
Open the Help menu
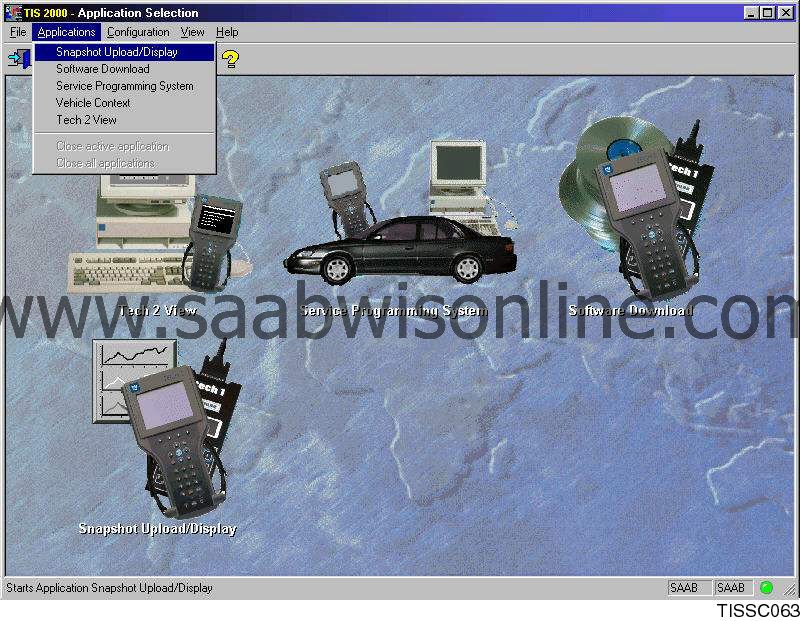click(227, 32)
